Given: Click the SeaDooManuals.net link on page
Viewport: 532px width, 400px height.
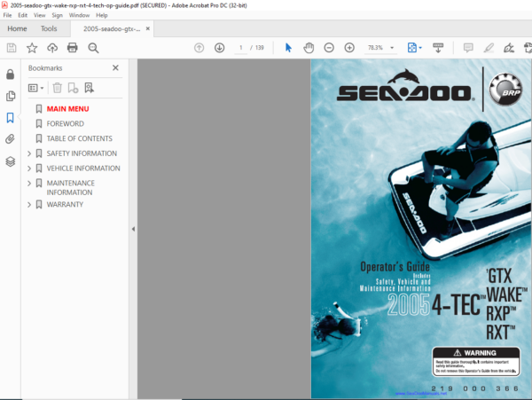Looking at the screenshot, I should coord(421,394).
